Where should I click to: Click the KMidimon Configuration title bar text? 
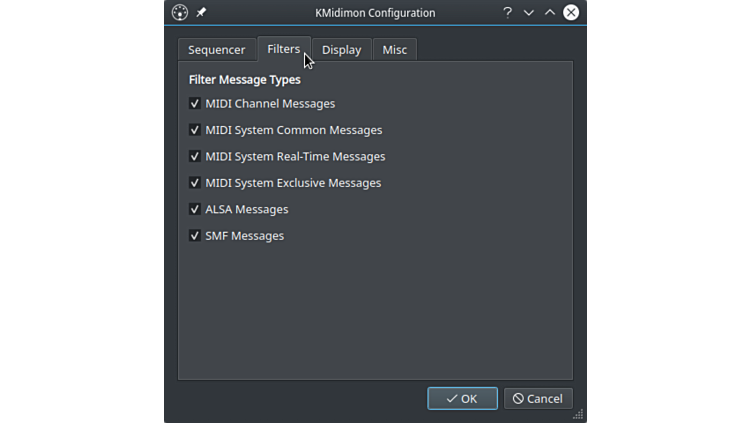tap(375, 13)
